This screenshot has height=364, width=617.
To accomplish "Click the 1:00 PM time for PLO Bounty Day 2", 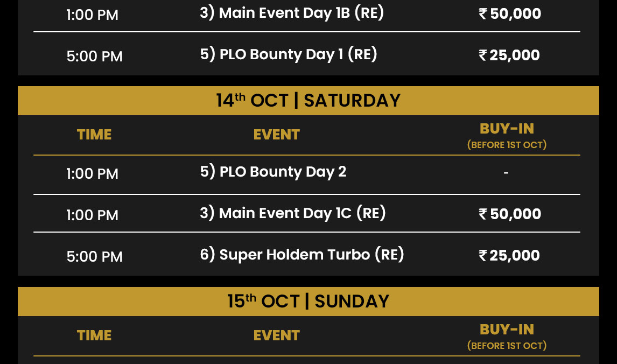I will (x=92, y=173).
